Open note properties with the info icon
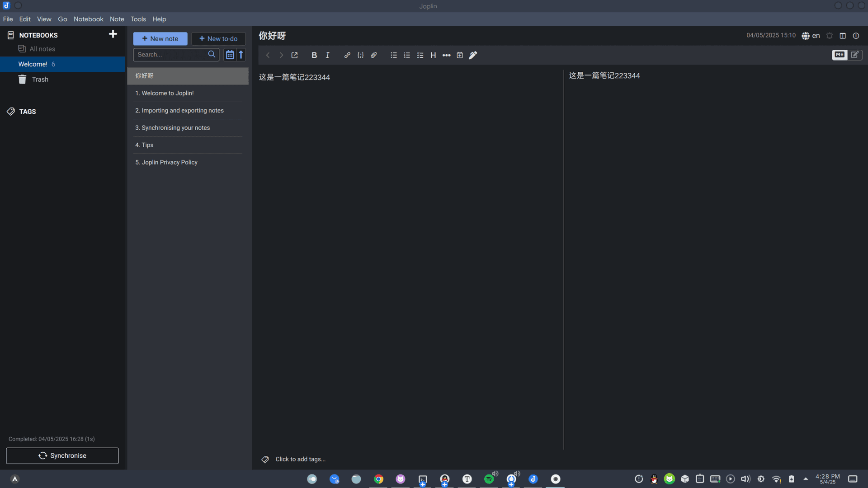The width and height of the screenshot is (868, 488). point(856,36)
